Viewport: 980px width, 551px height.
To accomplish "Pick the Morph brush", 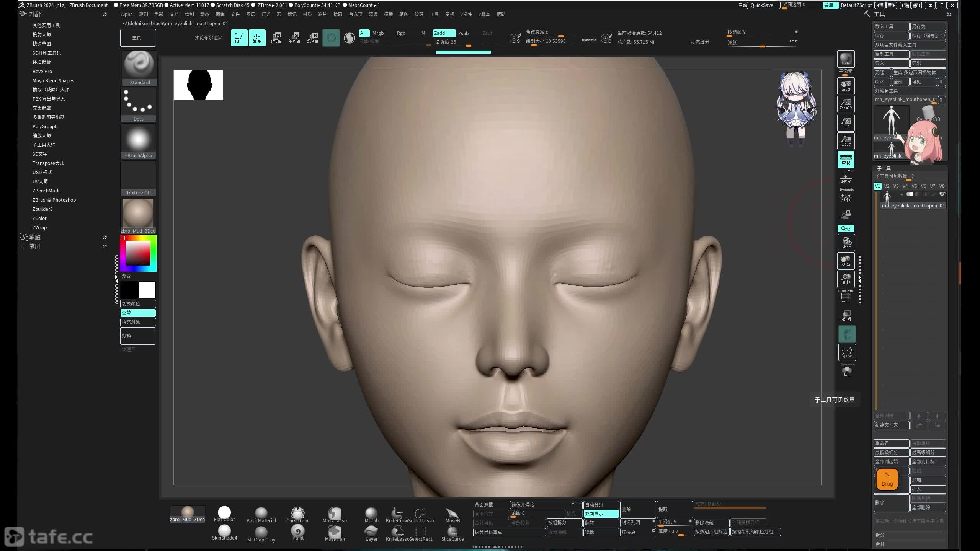I will [371, 515].
